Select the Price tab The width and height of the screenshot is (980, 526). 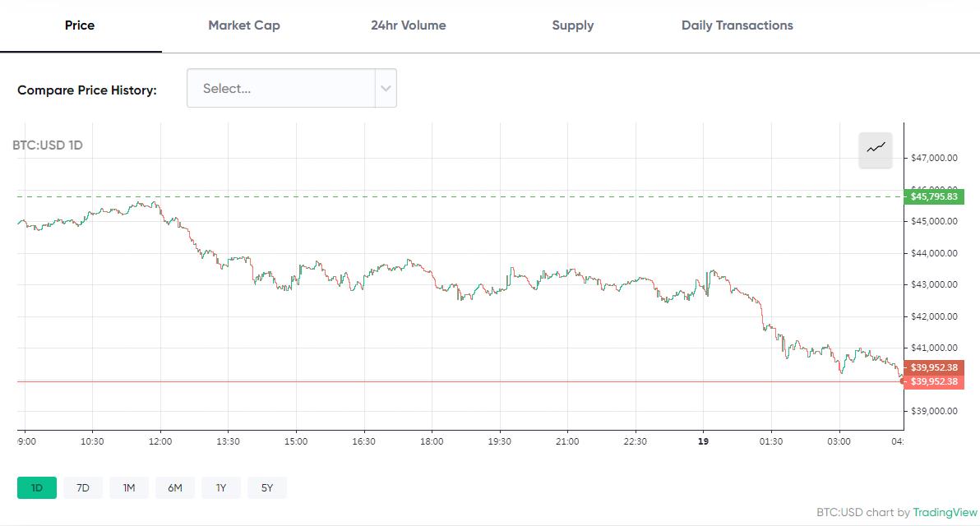79,25
